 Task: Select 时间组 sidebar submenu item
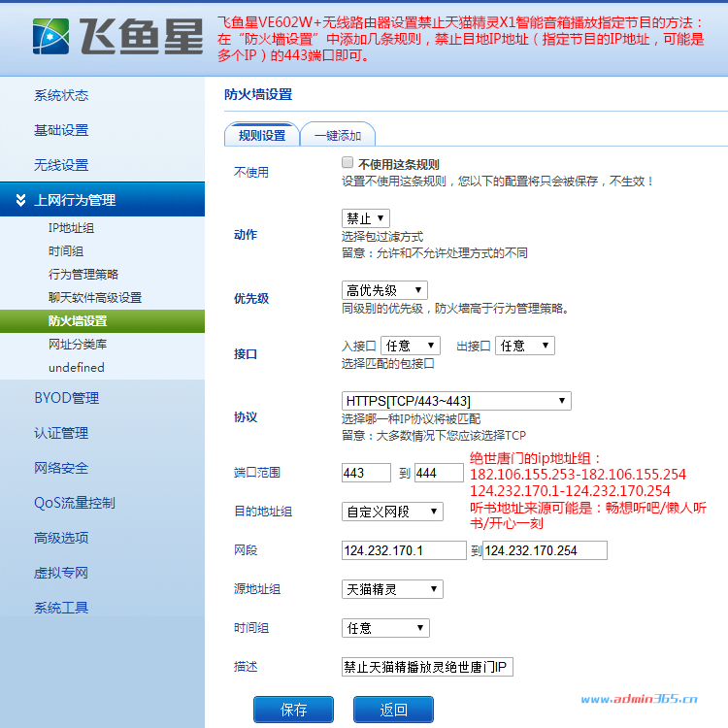[x=66, y=251]
